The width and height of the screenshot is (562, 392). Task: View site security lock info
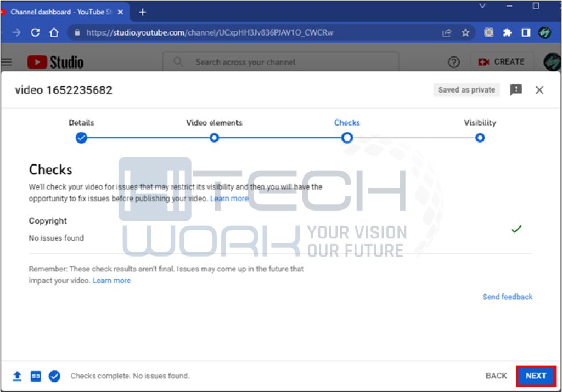(77, 32)
